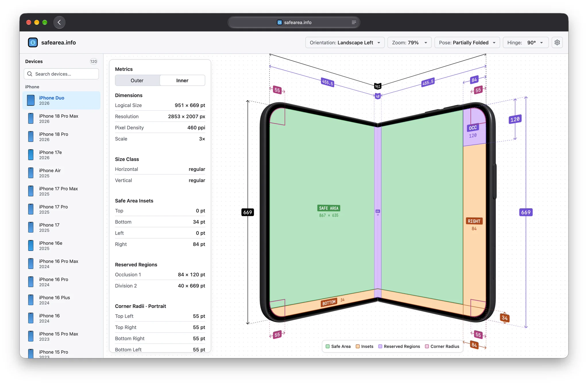The height and width of the screenshot is (384, 588).
Task: Open the Hinge 90° dropdown
Action: point(526,42)
